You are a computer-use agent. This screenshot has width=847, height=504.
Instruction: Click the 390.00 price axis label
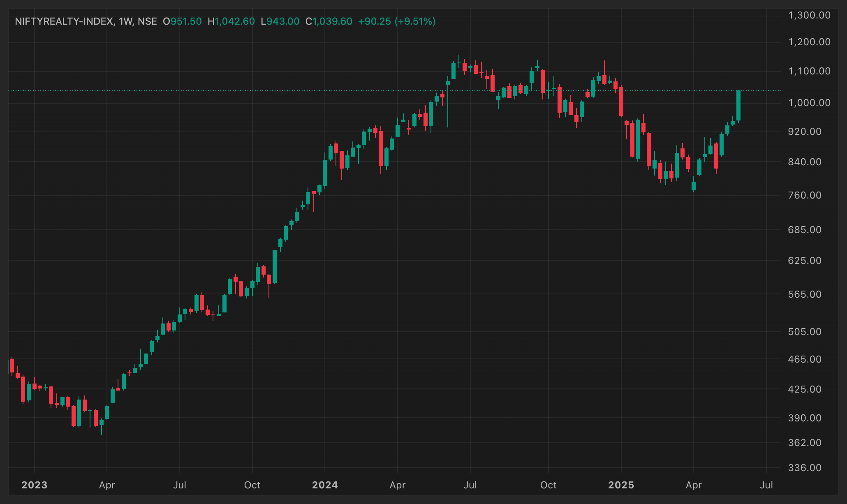pyautogui.click(x=805, y=418)
